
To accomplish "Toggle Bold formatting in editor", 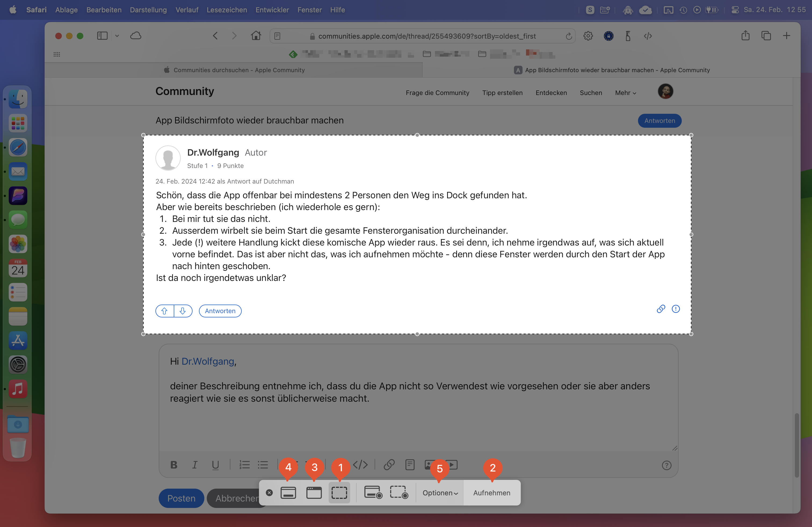I will tap(174, 465).
